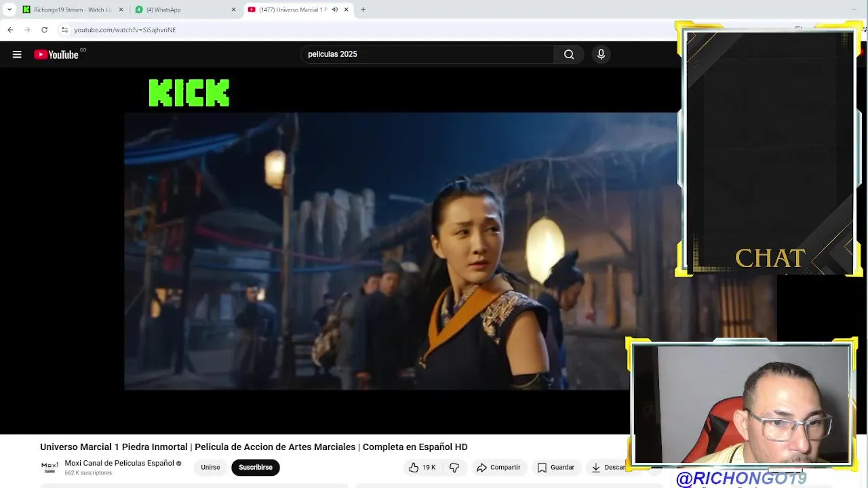The width and height of the screenshot is (868, 488).
Task: Reload the current page
Action: click(44, 30)
